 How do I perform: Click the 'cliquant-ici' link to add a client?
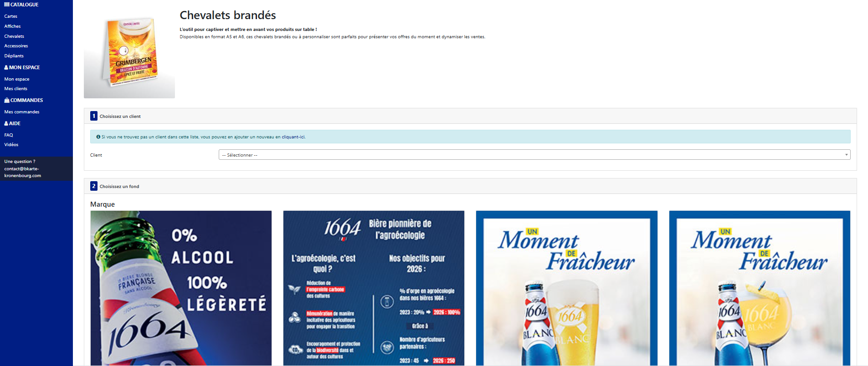(x=293, y=137)
